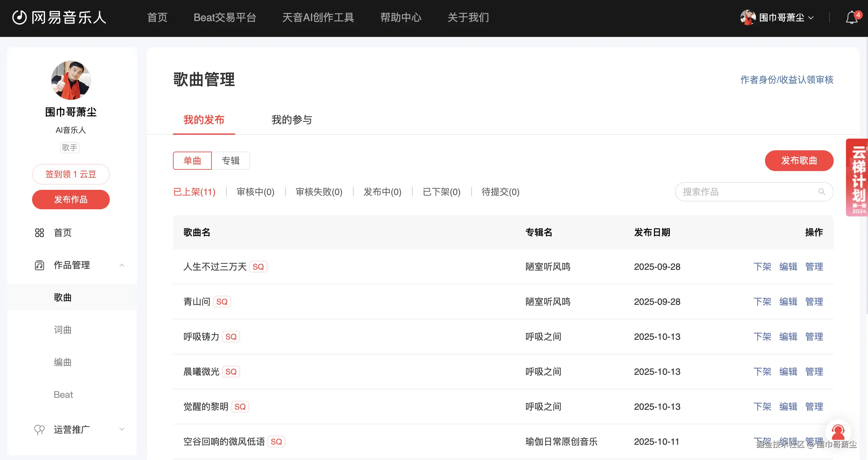Click the 运营推广 promotion icon

click(x=39, y=429)
